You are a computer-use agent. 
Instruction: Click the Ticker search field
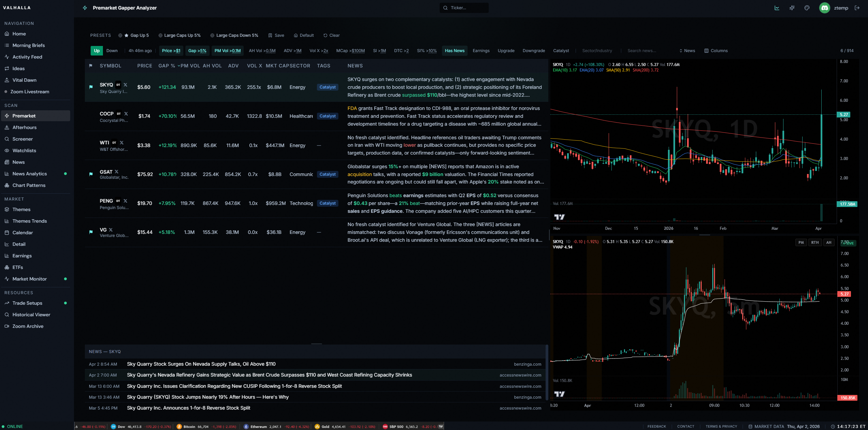pyautogui.click(x=464, y=7)
